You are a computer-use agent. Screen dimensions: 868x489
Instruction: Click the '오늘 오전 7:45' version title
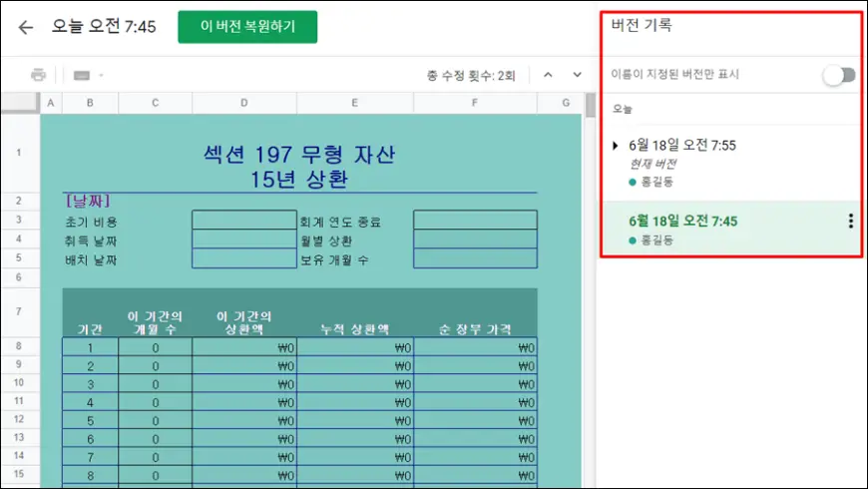(102, 27)
